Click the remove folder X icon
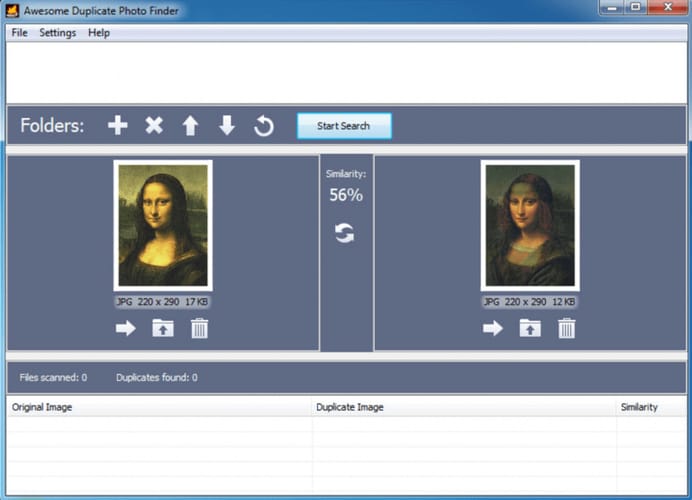 pyautogui.click(x=154, y=126)
